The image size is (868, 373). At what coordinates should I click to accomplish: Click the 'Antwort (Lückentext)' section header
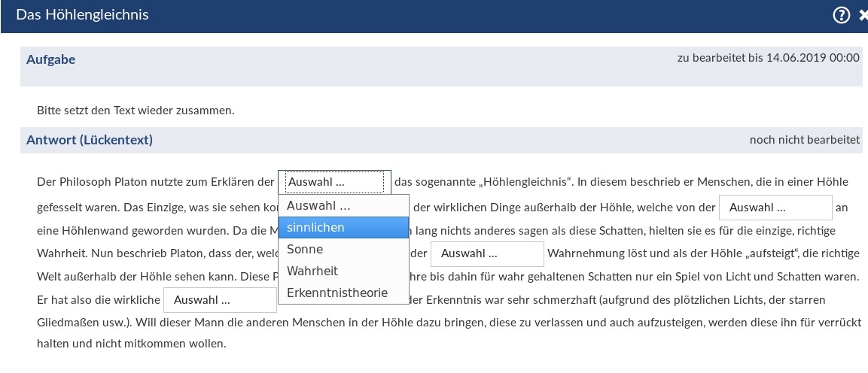click(90, 140)
